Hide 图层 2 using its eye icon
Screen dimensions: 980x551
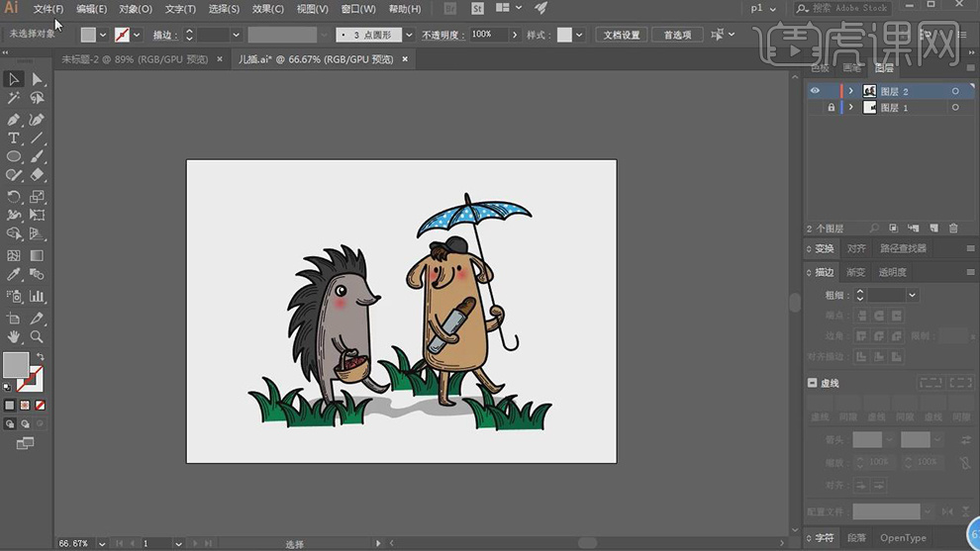tap(815, 91)
